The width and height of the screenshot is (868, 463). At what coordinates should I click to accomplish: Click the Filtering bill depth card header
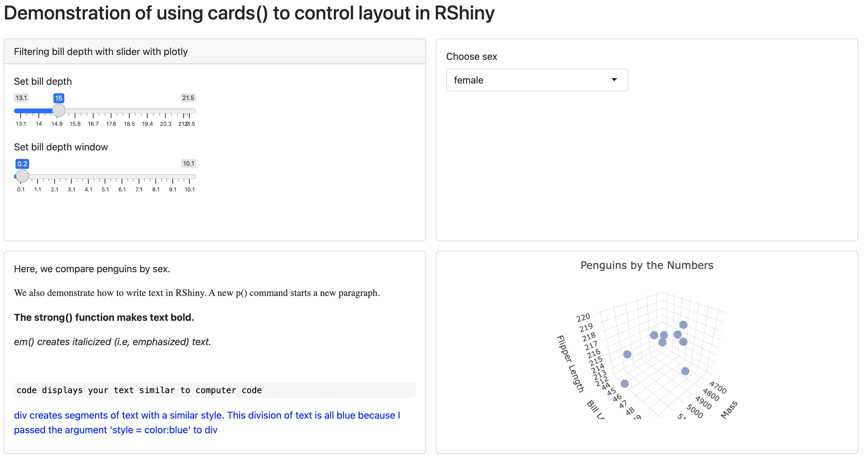click(101, 52)
